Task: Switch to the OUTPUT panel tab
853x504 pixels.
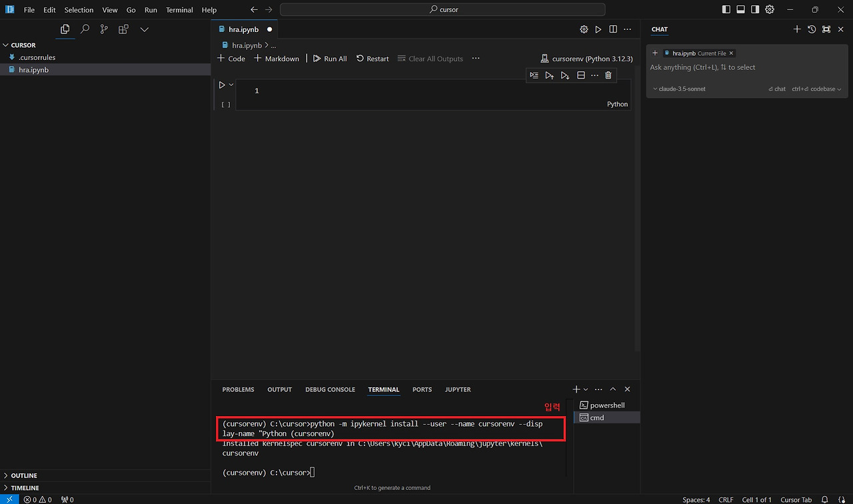Action: (x=280, y=389)
